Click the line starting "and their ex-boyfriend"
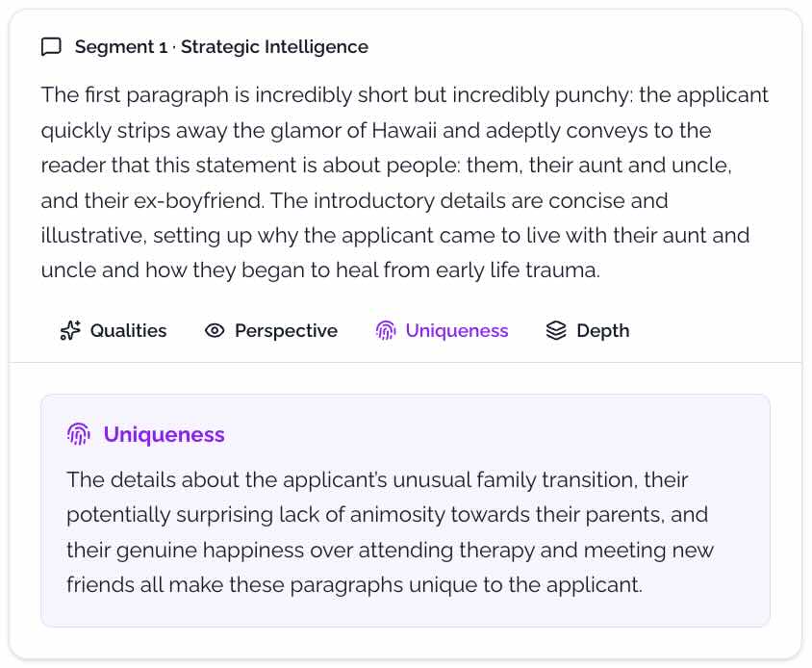Screen dimensions: 812x668 click(352, 200)
